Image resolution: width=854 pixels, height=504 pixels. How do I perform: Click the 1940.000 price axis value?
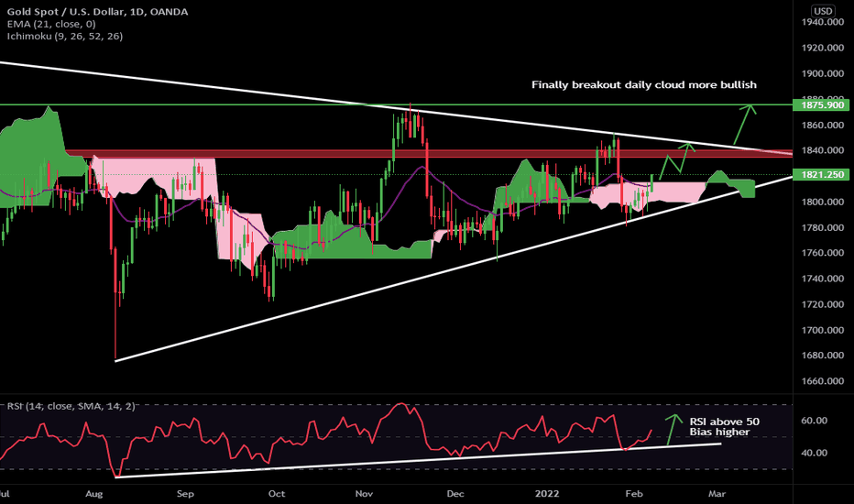tap(823, 22)
